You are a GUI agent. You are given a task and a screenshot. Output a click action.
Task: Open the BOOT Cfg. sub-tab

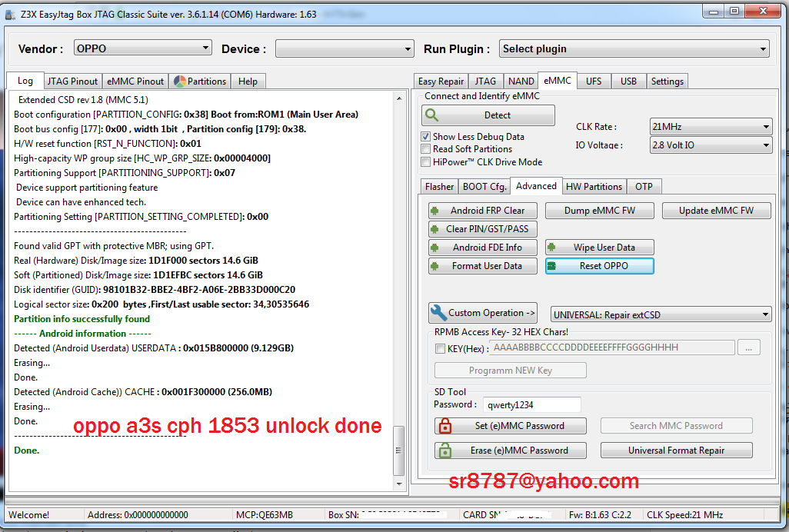484,187
